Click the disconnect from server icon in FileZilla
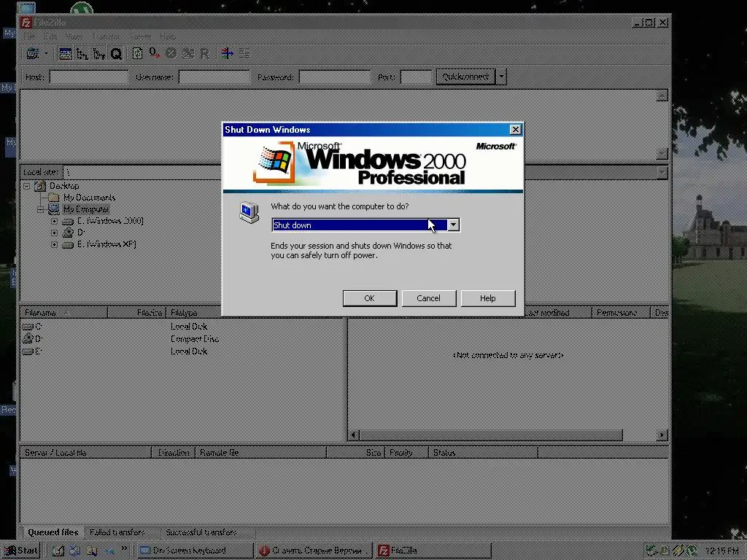This screenshot has width=747, height=560. click(187, 54)
